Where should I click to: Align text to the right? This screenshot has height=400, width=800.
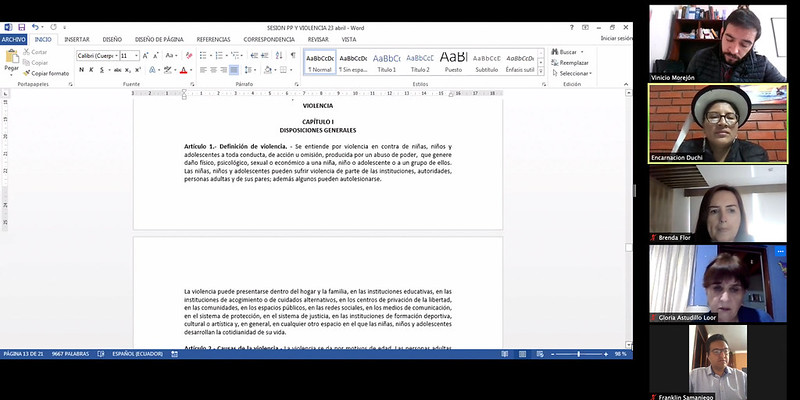[223, 70]
